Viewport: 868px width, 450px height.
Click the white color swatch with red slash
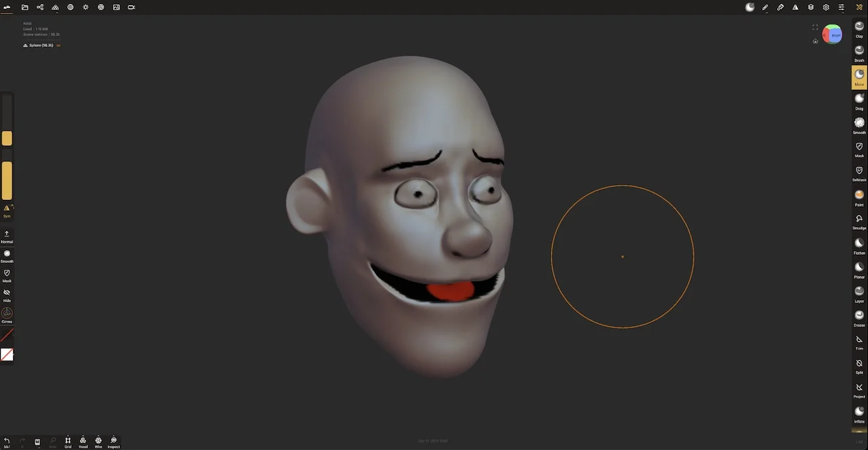coord(7,354)
